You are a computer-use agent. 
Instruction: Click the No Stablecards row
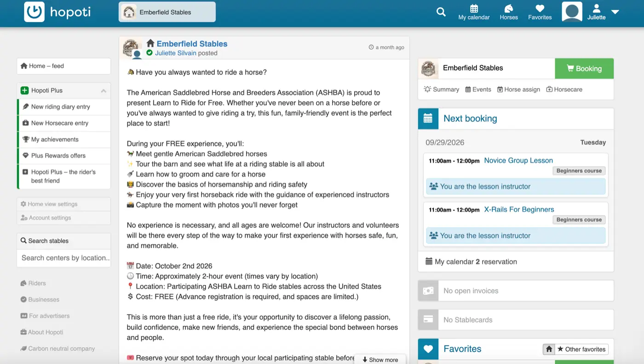tap(516, 320)
